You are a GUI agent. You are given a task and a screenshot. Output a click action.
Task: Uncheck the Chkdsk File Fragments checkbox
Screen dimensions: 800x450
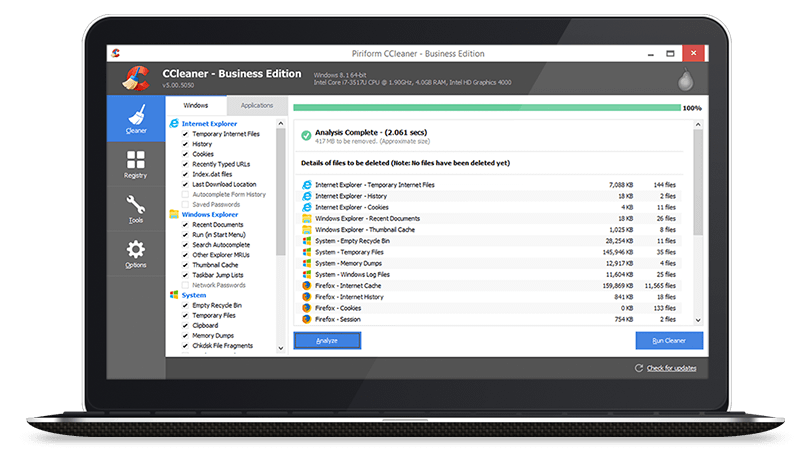tap(185, 345)
